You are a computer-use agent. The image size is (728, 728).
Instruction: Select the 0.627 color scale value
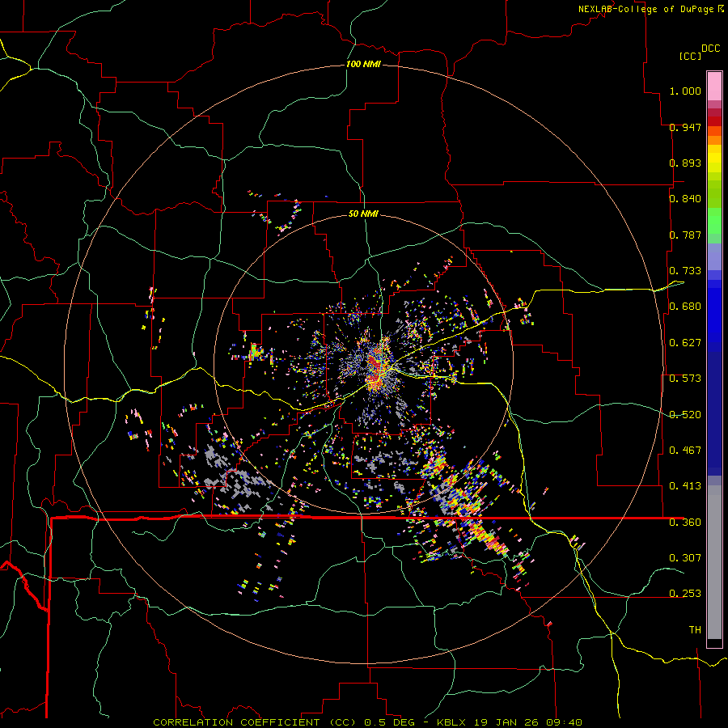click(x=685, y=343)
